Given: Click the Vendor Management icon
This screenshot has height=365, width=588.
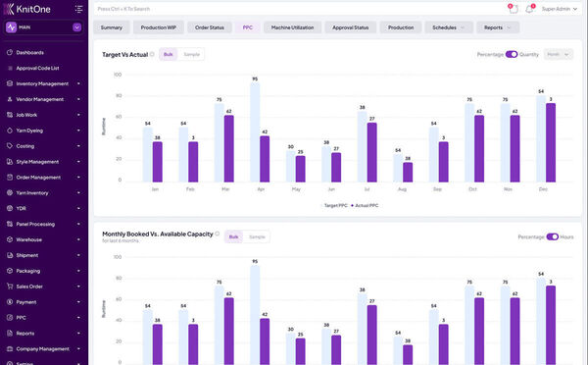Looking at the screenshot, I should click(x=10, y=99).
